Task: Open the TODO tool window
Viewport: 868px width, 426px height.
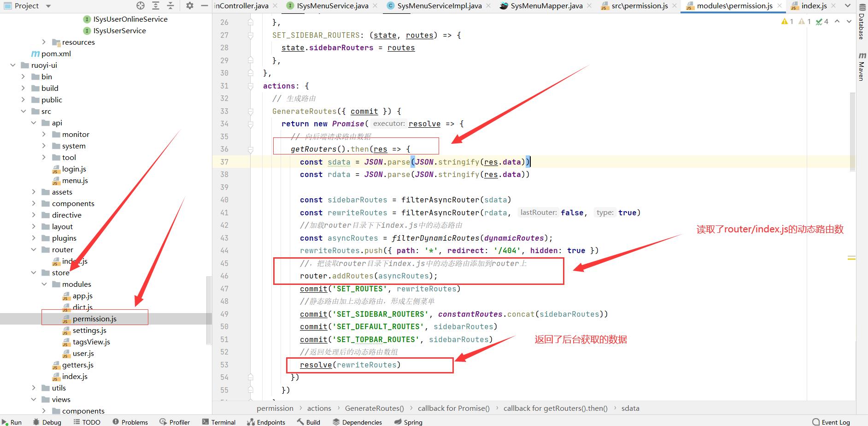Action: tap(87, 422)
